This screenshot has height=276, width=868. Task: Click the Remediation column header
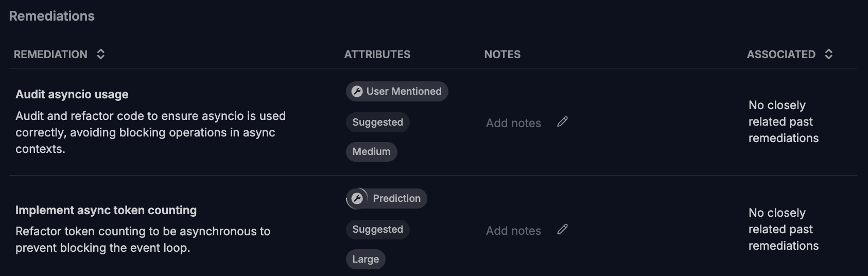click(50, 55)
